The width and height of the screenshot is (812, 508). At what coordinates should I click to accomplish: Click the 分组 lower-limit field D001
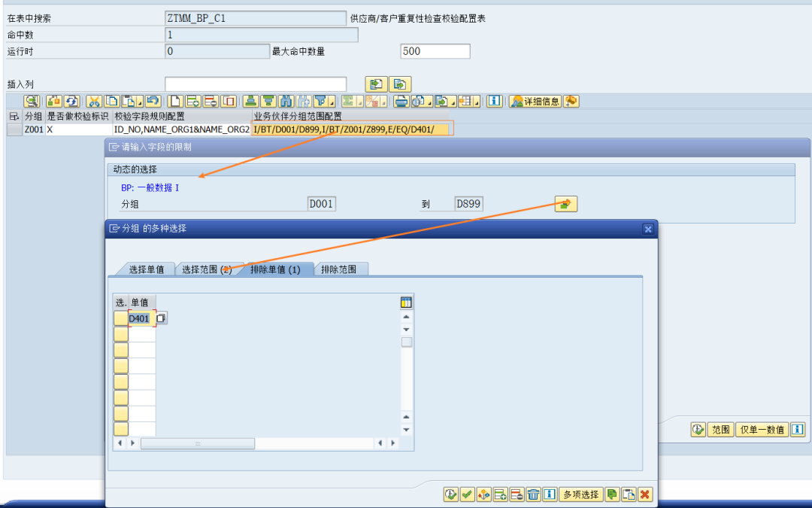tap(321, 204)
